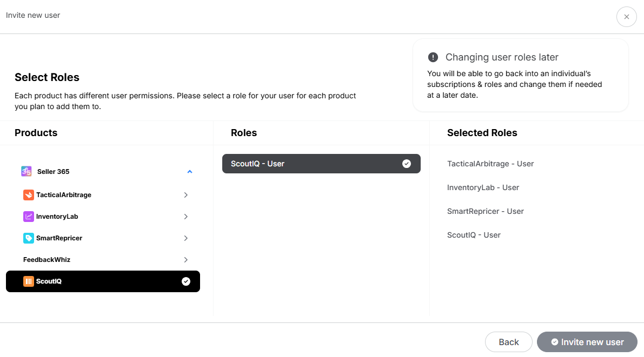The width and height of the screenshot is (644, 357).
Task: Click the checkmark icon in Invite button
Action: (554, 342)
